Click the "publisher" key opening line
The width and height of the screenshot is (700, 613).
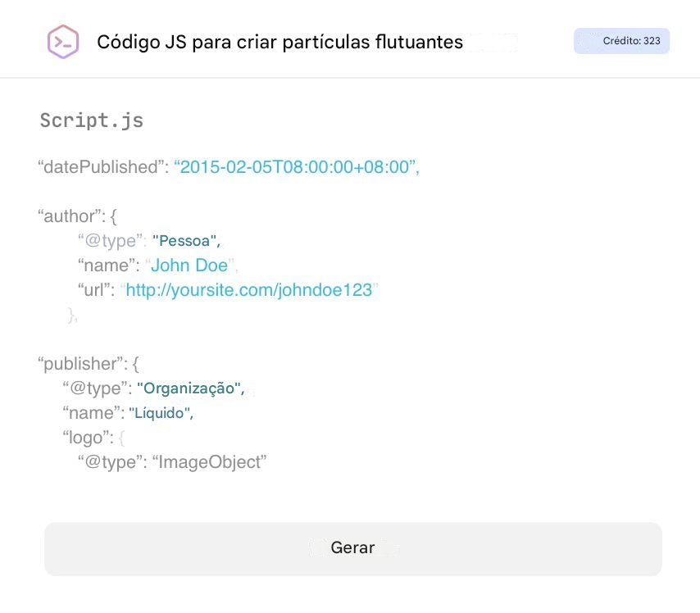click(89, 364)
